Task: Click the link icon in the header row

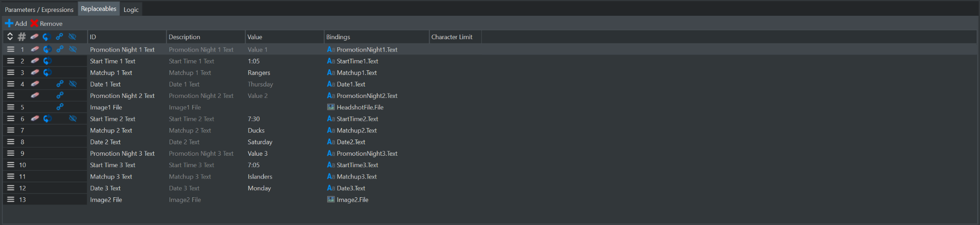Action: (x=60, y=37)
